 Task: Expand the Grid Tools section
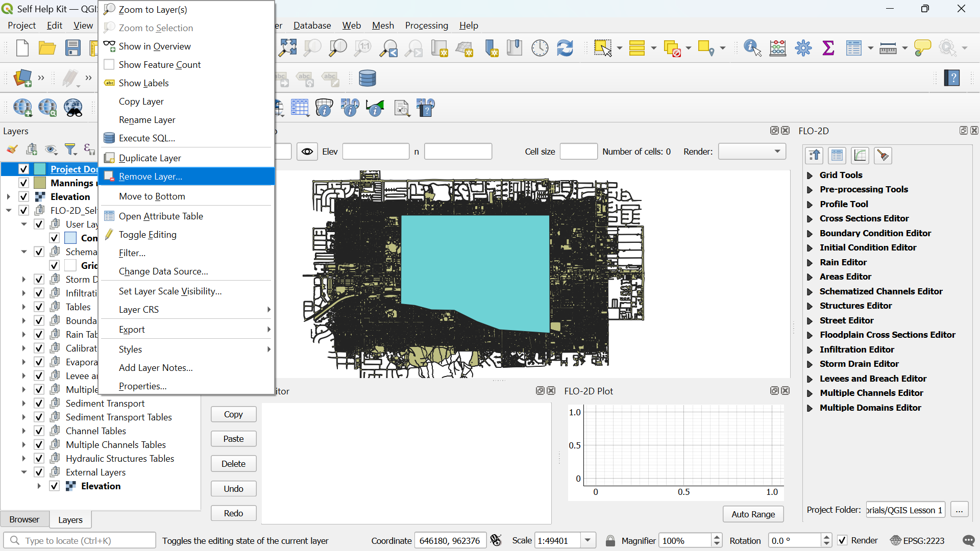click(810, 175)
